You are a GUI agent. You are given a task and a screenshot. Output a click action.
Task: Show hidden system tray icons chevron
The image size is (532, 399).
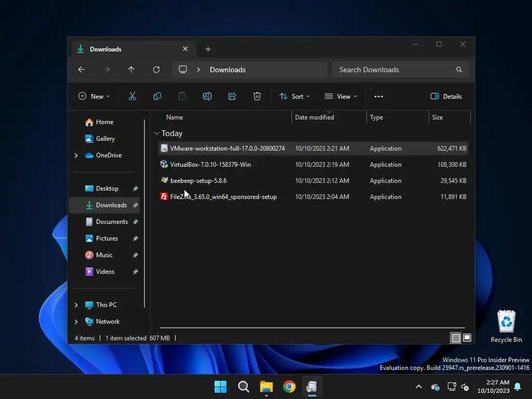coord(419,387)
